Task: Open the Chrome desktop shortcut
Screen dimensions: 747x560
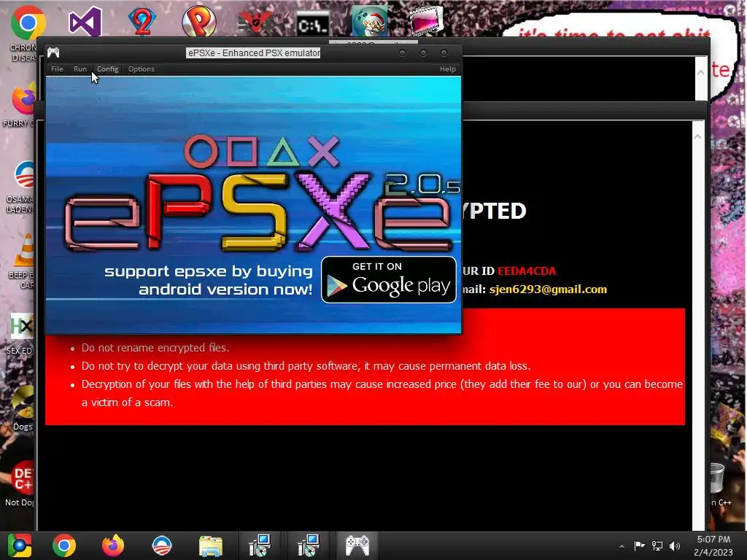Action: (27, 23)
